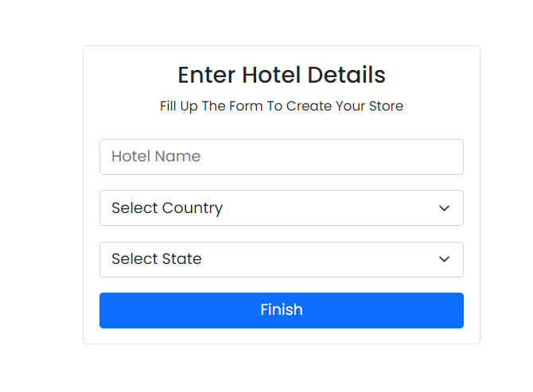Screen dimensions: 533x392
Task: Submit the form via the "Finish" label
Action: click(282, 310)
